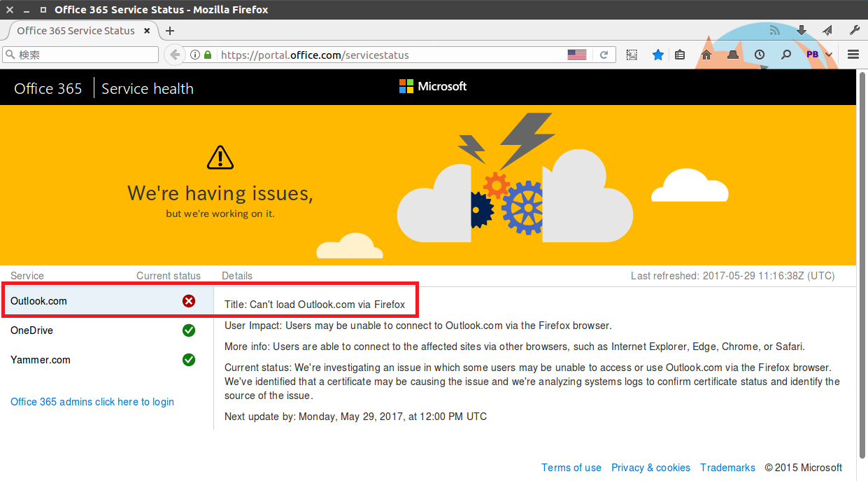
Task: Click the US flag icon in address bar
Action: tap(577, 55)
